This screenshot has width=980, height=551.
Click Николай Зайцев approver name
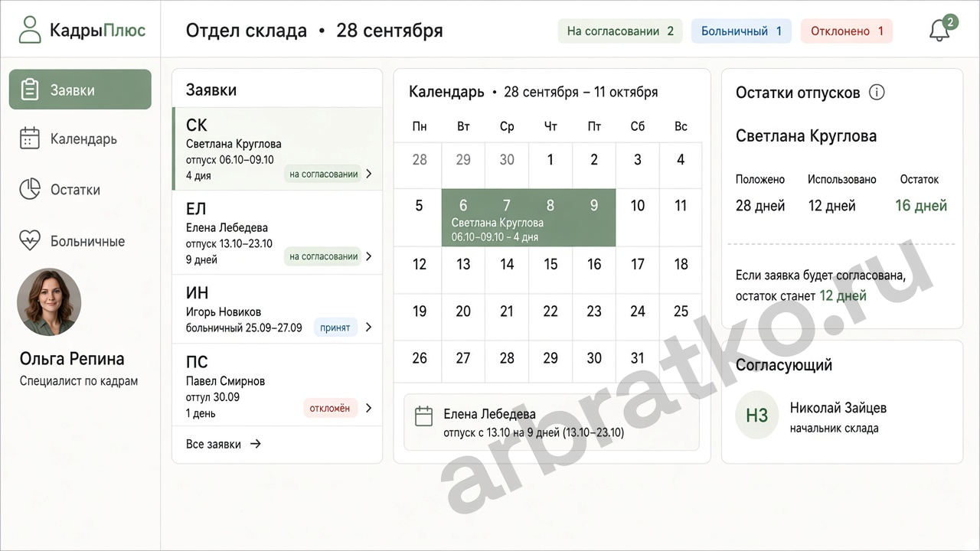(x=838, y=408)
